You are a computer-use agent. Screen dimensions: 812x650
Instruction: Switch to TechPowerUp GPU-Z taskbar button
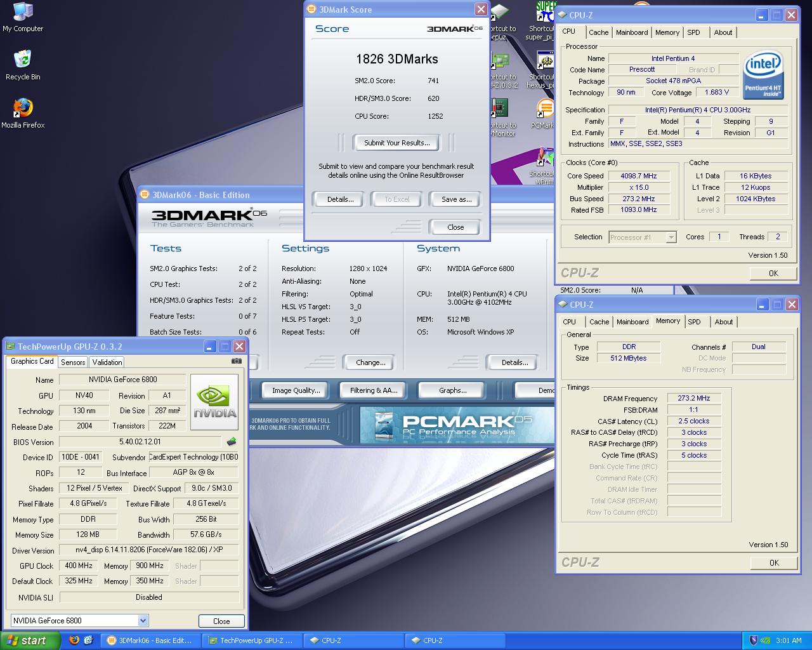tap(252, 640)
